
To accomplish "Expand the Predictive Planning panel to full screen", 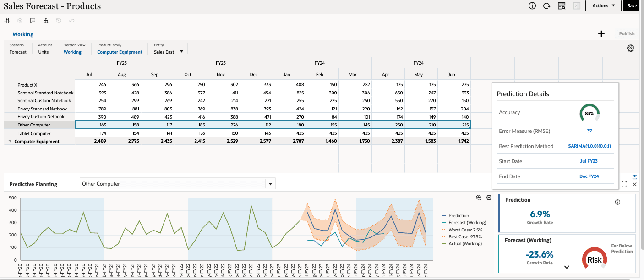I will (624, 184).
